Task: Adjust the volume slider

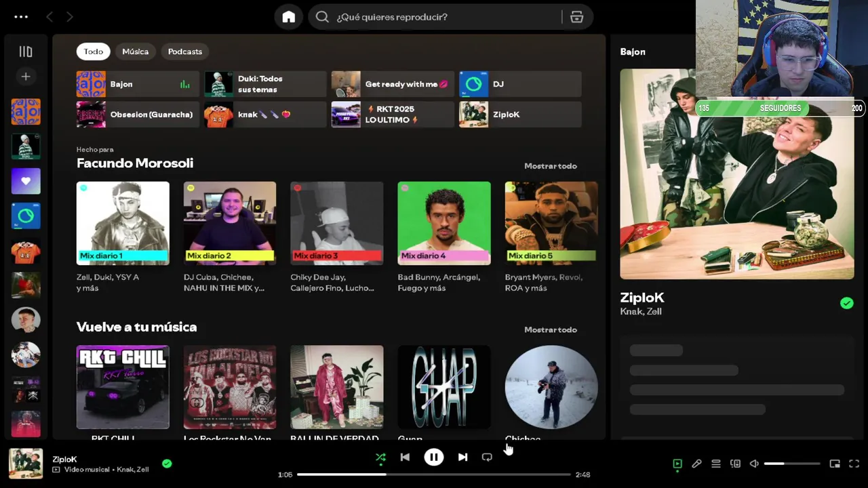Action: pyautogui.click(x=792, y=464)
